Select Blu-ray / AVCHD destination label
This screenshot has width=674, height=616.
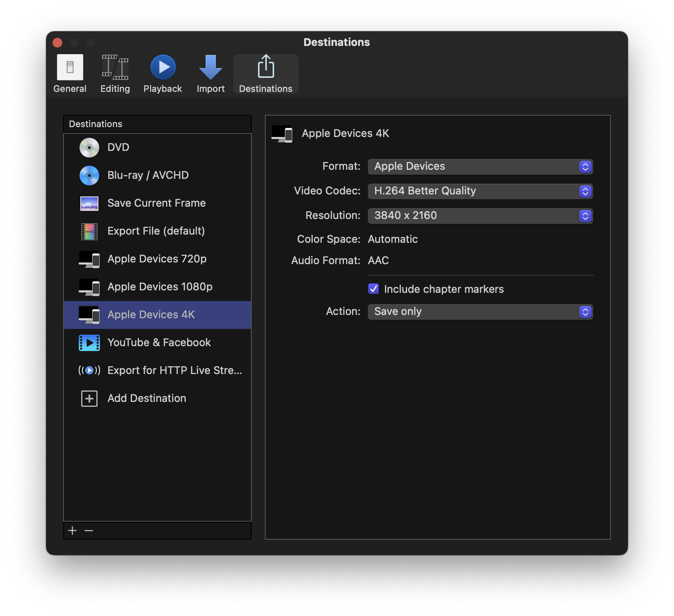point(148,176)
